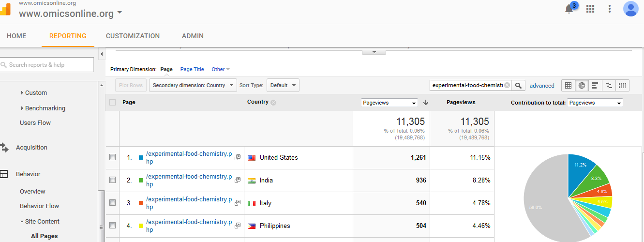Go to the HOME tab

tap(16, 36)
